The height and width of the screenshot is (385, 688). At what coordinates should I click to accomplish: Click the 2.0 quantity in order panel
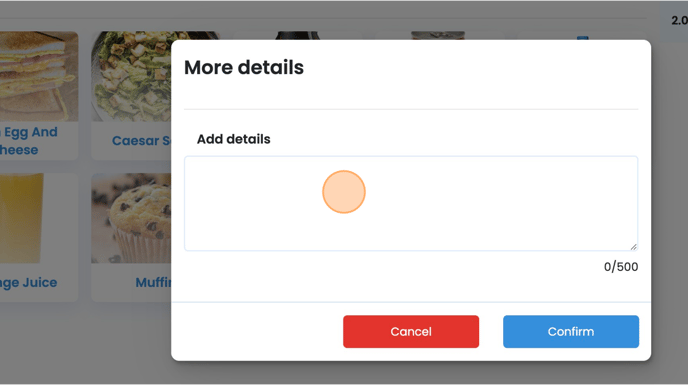[x=679, y=21]
